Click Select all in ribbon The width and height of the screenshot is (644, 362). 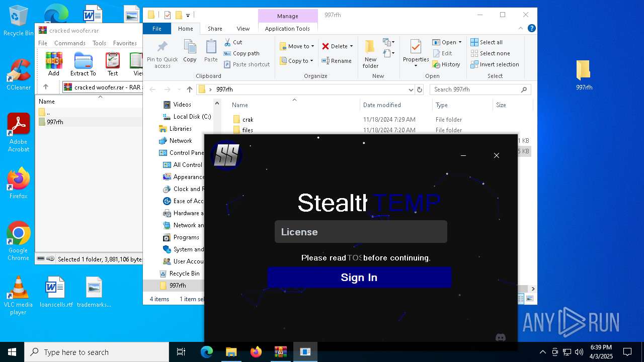coord(487,42)
